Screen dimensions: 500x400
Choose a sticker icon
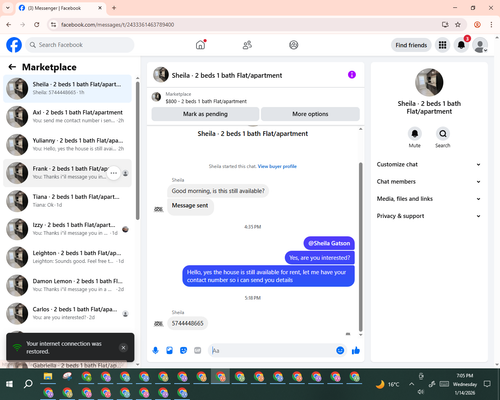(183, 350)
